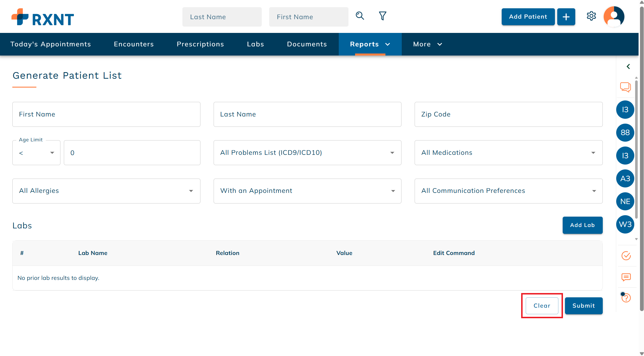Click the patient search magnifier icon

point(360,16)
